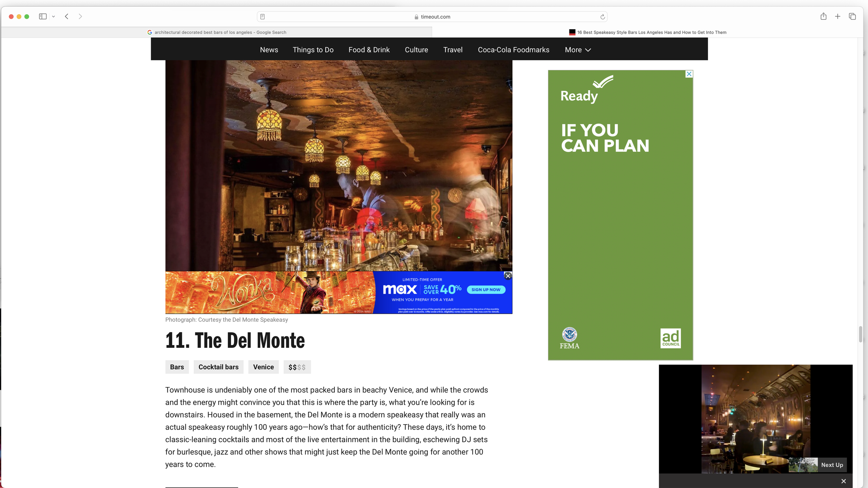
Task: Open the Share icon in the toolbar
Action: coord(823,16)
